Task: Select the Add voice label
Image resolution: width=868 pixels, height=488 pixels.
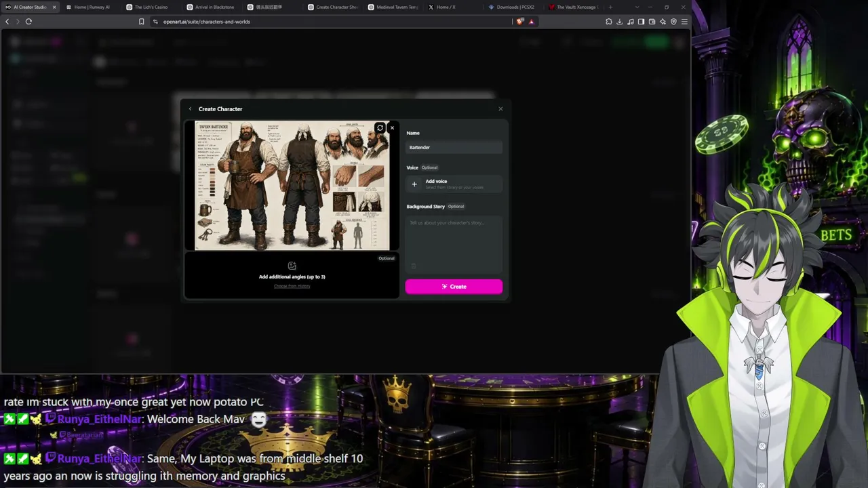Action: 436,181
